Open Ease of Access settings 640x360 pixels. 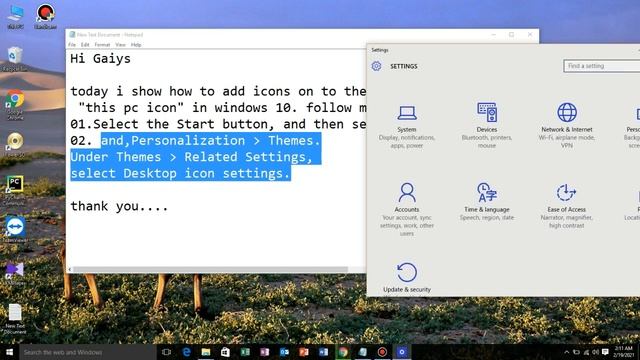pyautogui.click(x=566, y=206)
